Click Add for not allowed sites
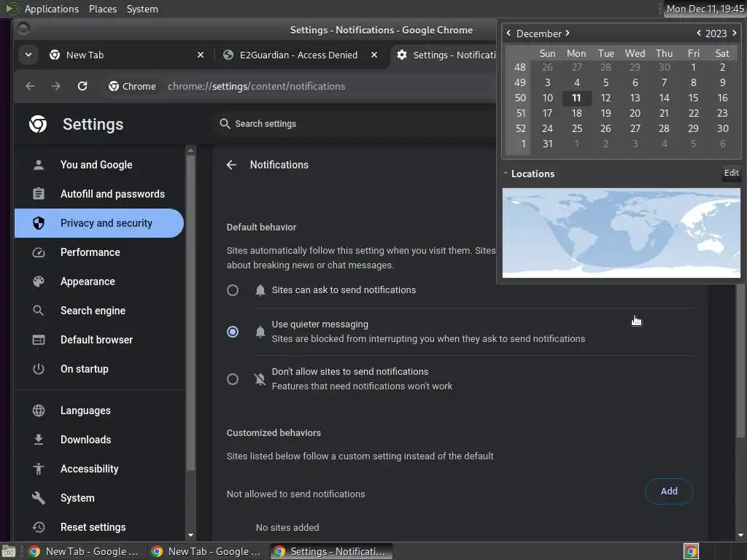Viewport: 747px width, 560px height. [x=669, y=491]
